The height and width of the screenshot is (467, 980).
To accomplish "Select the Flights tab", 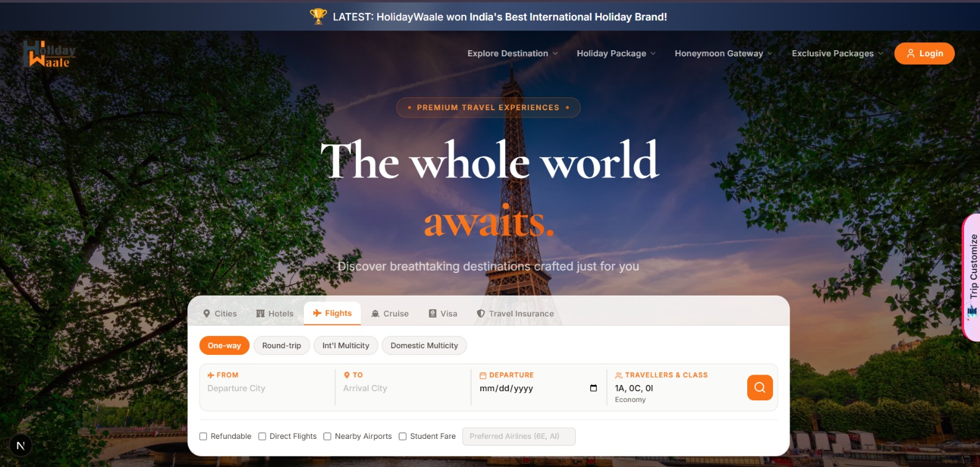I will (x=333, y=313).
